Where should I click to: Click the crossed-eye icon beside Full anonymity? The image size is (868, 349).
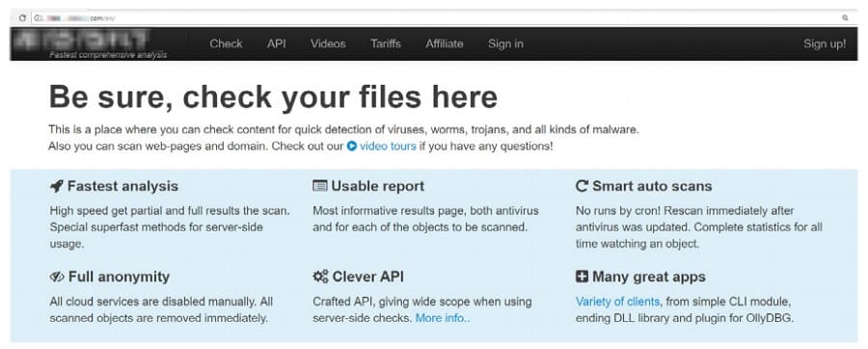tap(57, 277)
